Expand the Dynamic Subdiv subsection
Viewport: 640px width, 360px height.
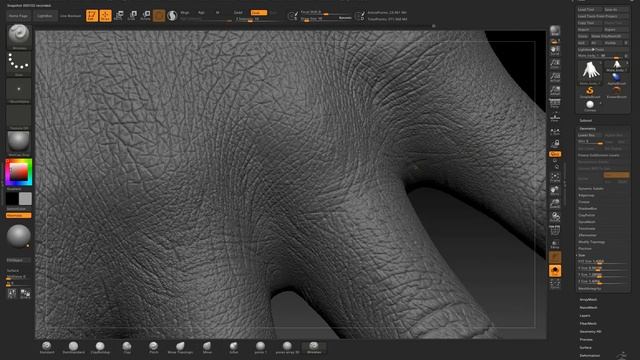tap(591, 189)
